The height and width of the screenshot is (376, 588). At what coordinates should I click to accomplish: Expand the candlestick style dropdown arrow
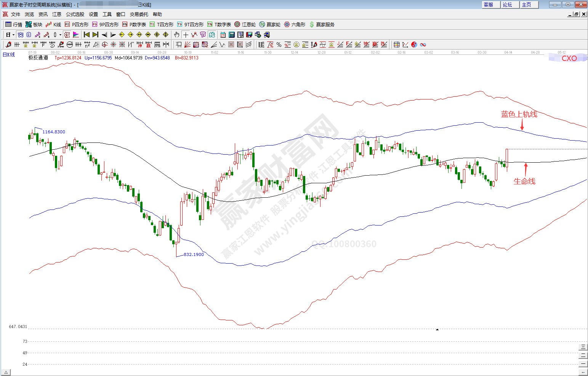point(60,35)
